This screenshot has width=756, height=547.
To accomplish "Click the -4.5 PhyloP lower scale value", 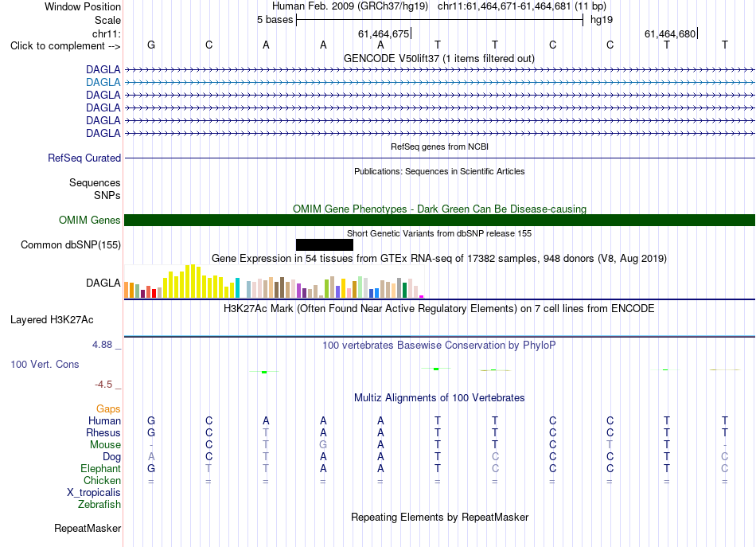I will [x=103, y=385].
